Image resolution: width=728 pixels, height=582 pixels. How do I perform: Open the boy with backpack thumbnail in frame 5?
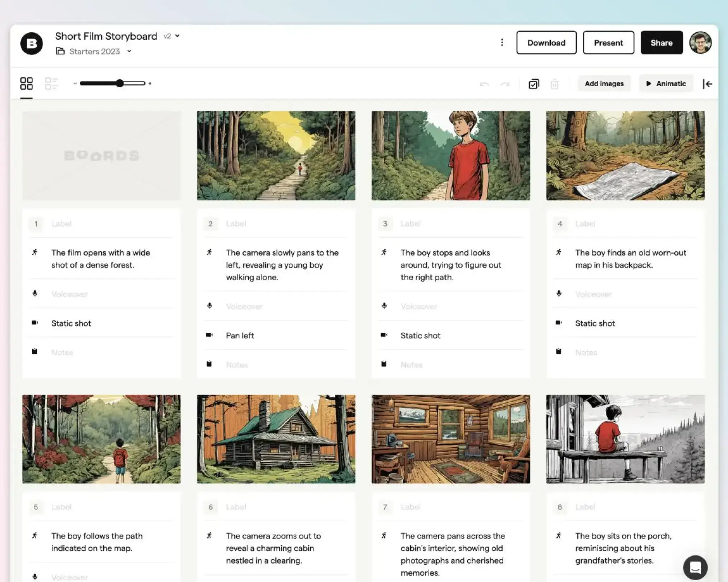coord(101,439)
